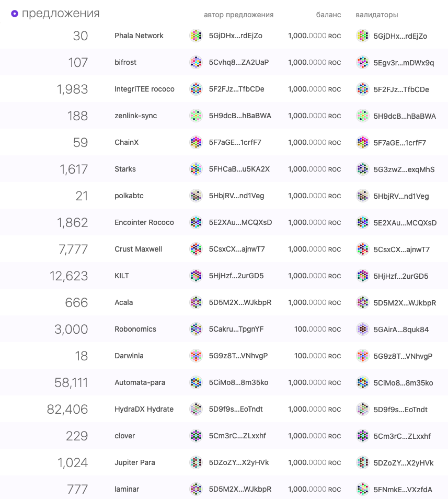Click Crust Maxwell proposer identicon icon
Screen dimensions: 448x499
pos(196,249)
